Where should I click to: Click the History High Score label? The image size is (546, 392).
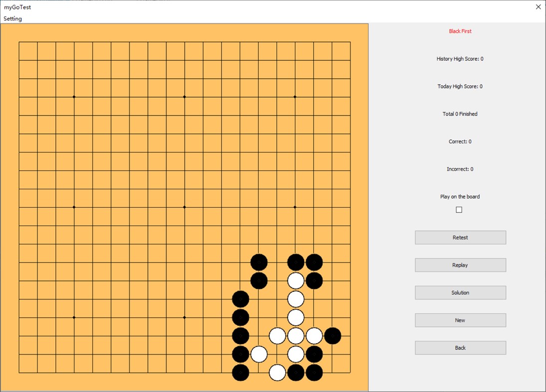[459, 58]
